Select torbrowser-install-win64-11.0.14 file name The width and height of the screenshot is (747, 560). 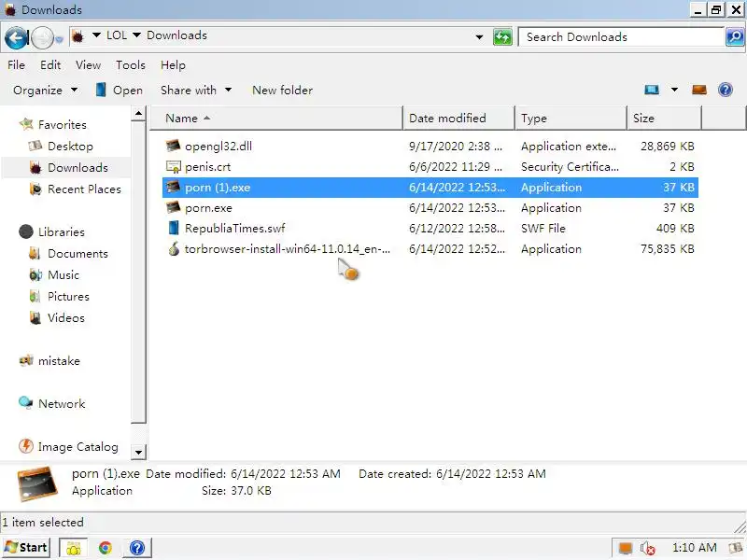288,249
